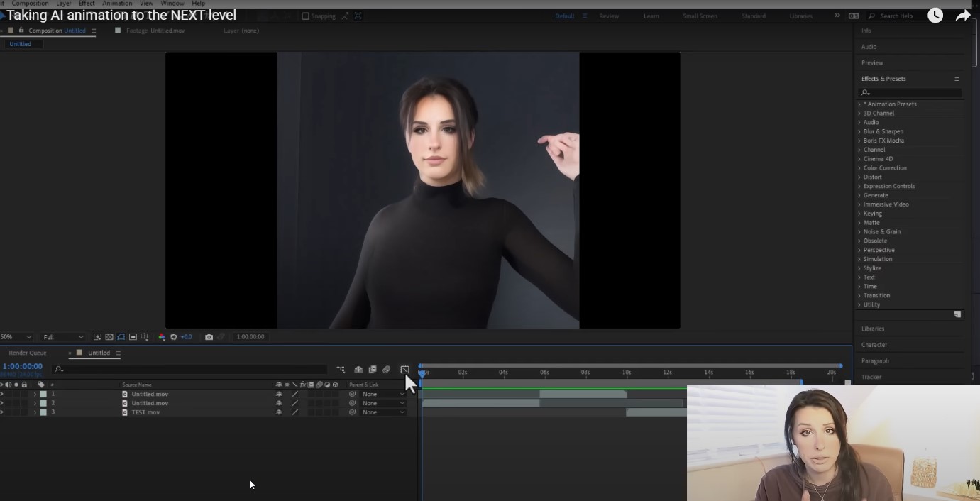This screenshot has height=501, width=980.
Task: Click the snapshot camera icon under the viewer
Action: [209, 337]
